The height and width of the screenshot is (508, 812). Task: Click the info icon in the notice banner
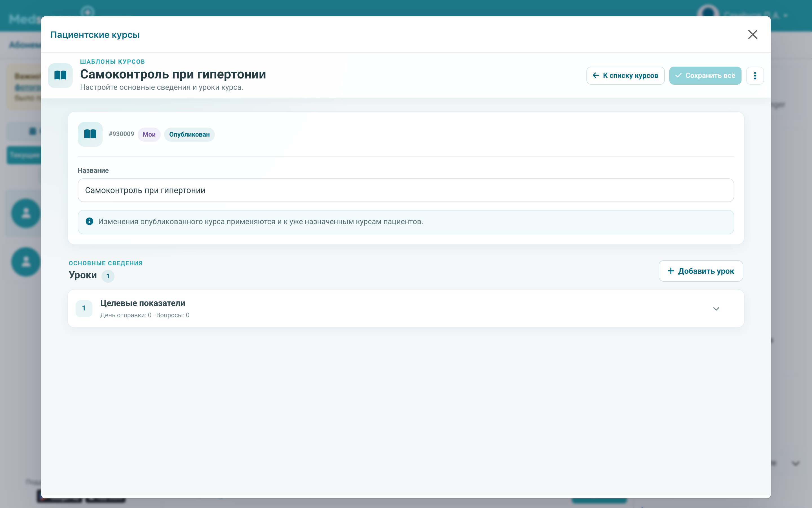89,222
